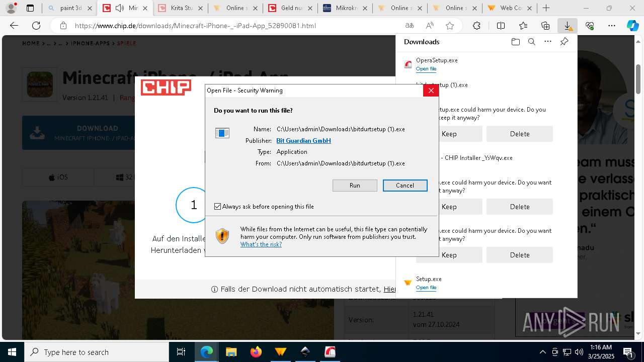Click the Minecraft app thumbnail icon
The height and width of the screenshot is (362, 644).
tap(39, 84)
